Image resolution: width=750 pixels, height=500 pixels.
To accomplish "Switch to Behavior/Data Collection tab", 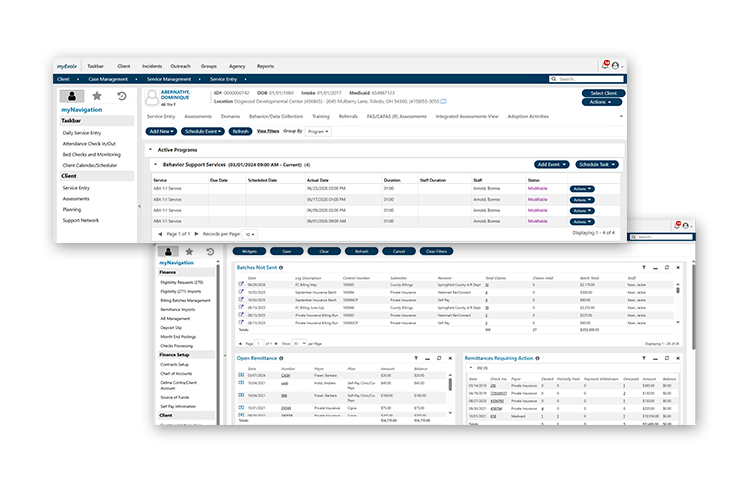I will click(276, 116).
